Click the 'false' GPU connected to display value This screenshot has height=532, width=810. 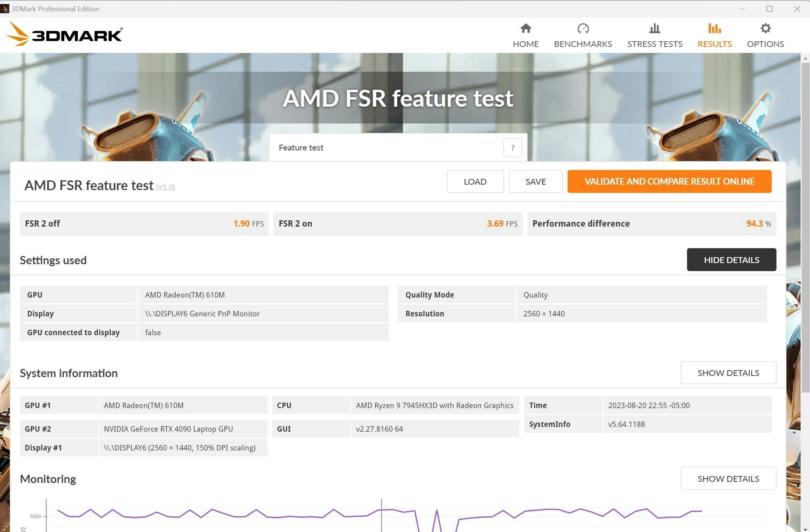point(153,332)
